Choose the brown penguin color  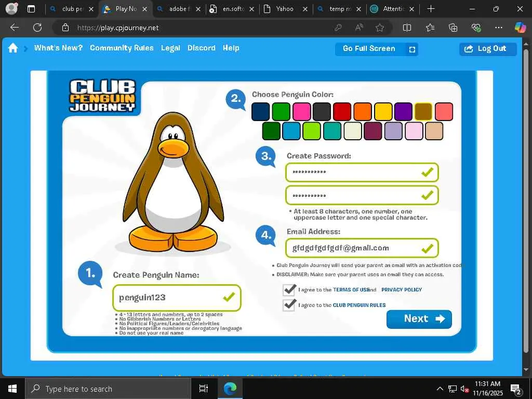click(x=423, y=112)
